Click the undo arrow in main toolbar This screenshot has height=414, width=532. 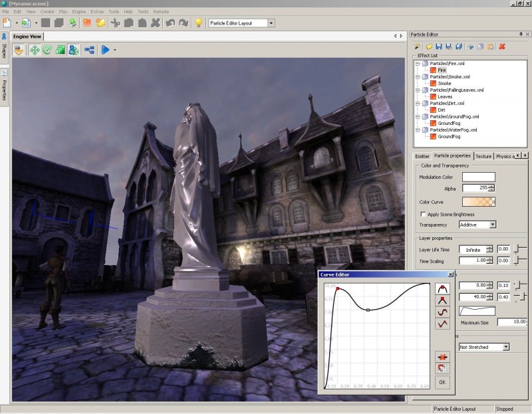point(169,23)
